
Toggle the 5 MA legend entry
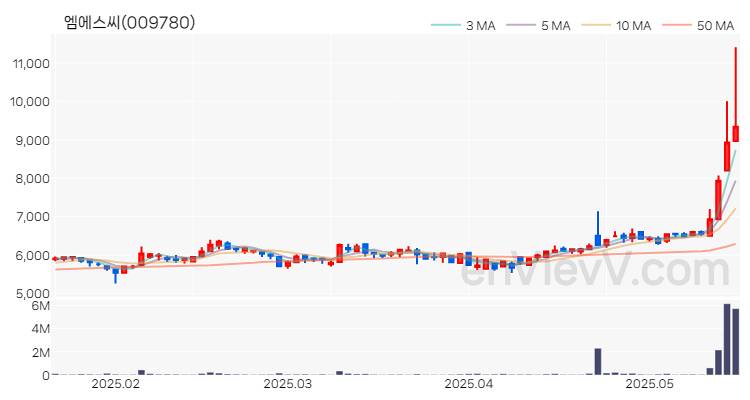(538, 25)
